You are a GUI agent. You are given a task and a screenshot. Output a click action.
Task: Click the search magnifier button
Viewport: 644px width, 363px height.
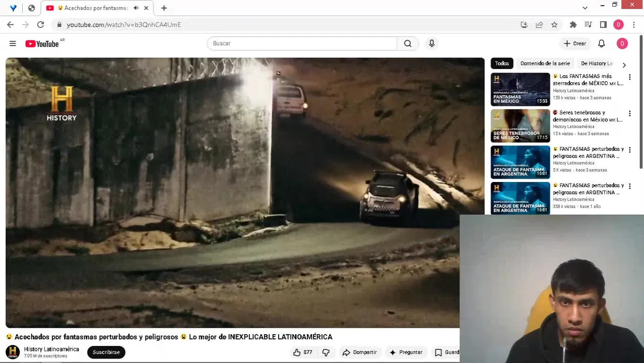(408, 43)
